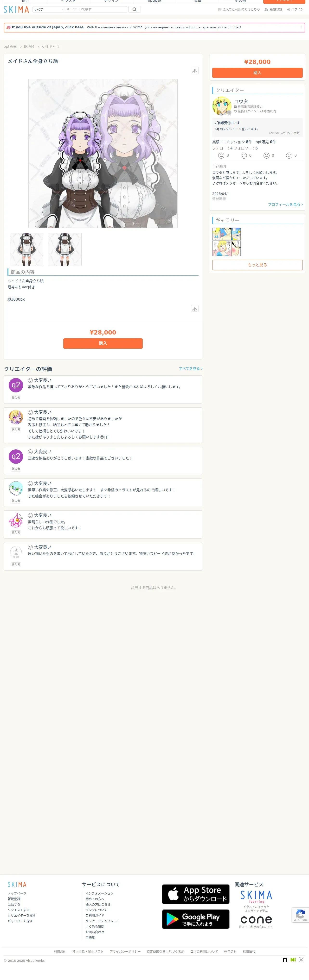Open creator コウタ's avatar image
Screen dimensions: 309x980
point(222,106)
